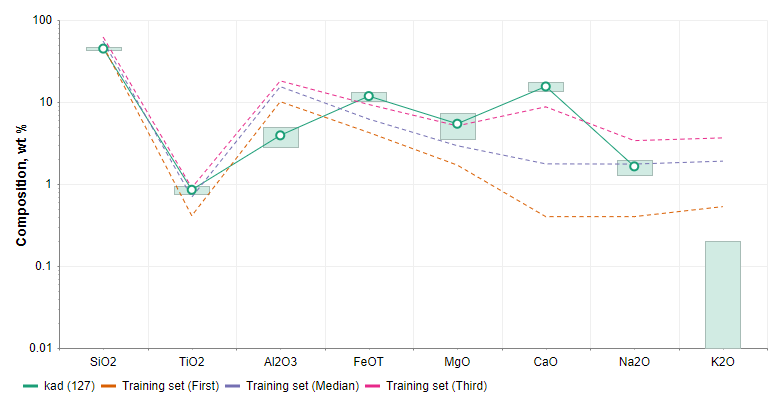Viewport: 783px width, 407px height.
Task: Select the FeOT x-axis category label
Action: (x=369, y=361)
